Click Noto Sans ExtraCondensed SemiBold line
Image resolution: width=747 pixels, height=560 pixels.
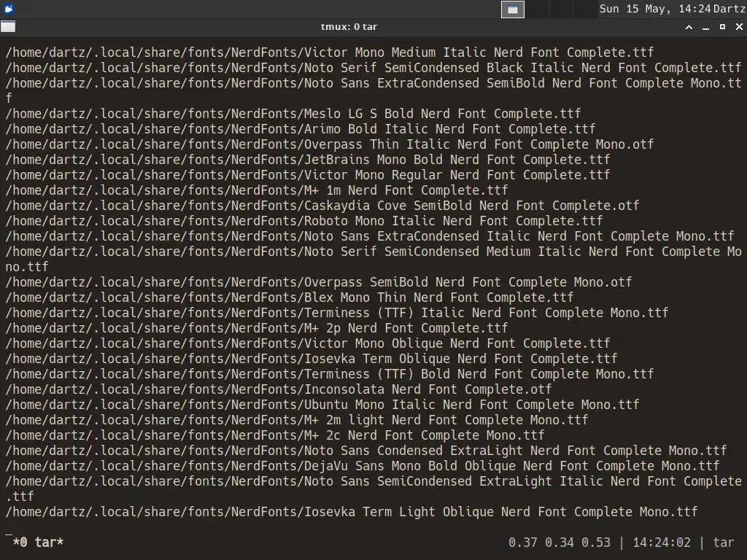(373, 83)
